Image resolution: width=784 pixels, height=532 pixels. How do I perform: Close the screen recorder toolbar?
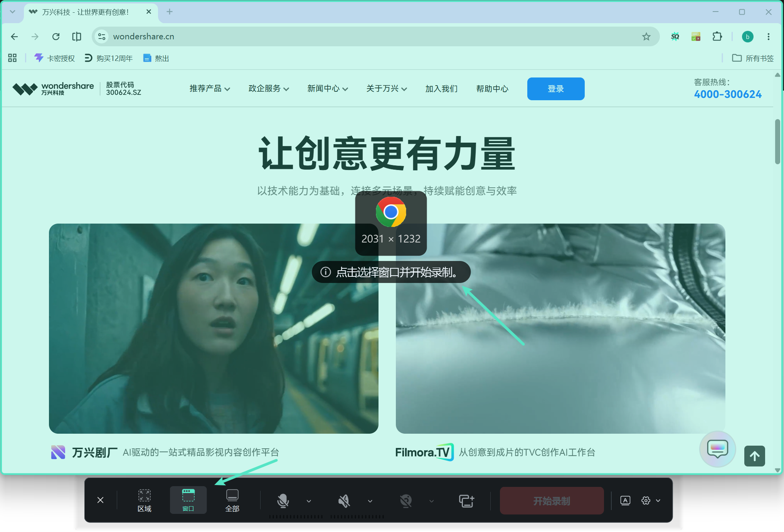(100, 500)
